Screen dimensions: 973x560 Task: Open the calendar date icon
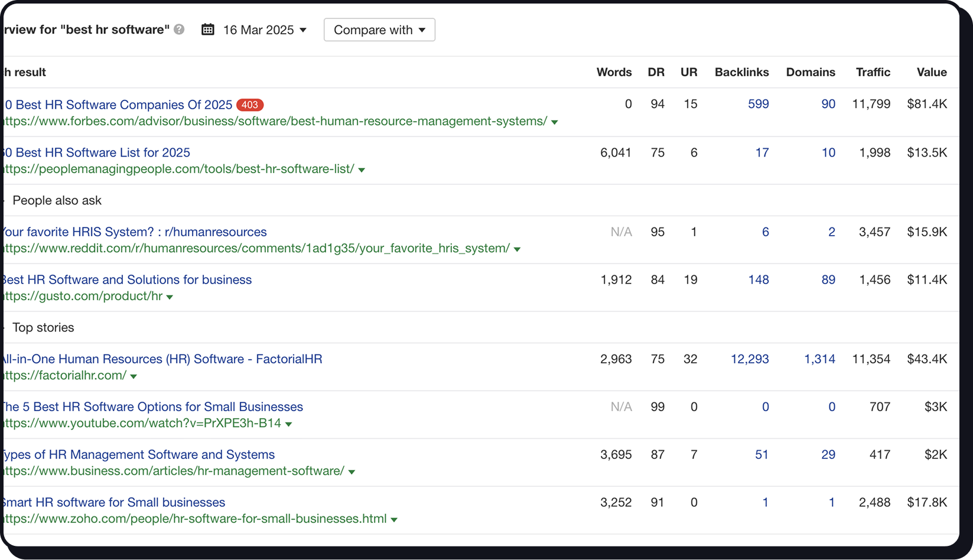tap(208, 30)
